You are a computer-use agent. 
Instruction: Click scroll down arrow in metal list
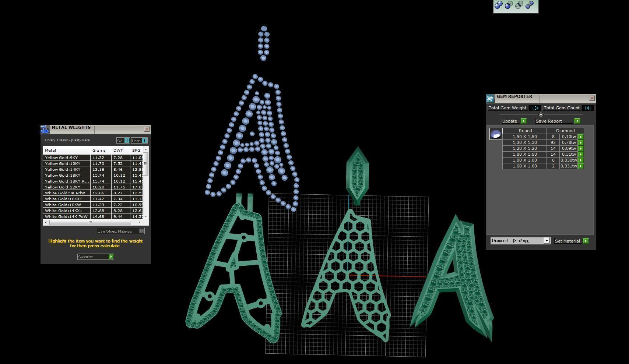pos(146,216)
